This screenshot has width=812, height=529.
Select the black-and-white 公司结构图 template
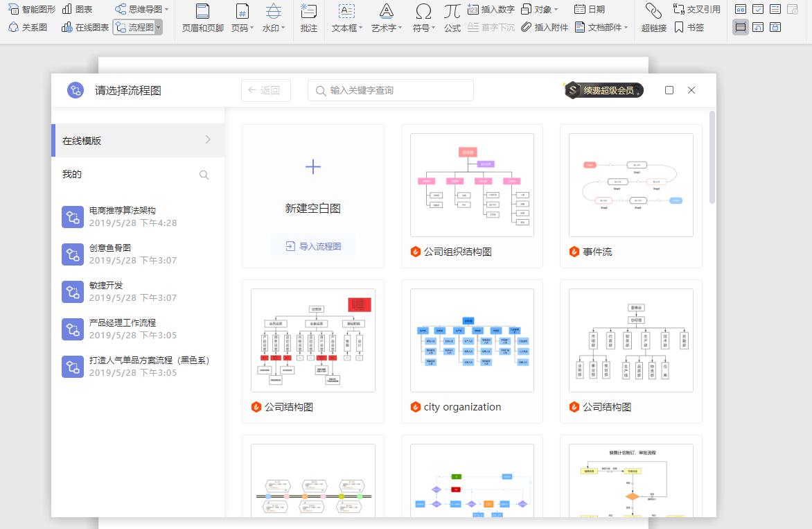[630, 340]
